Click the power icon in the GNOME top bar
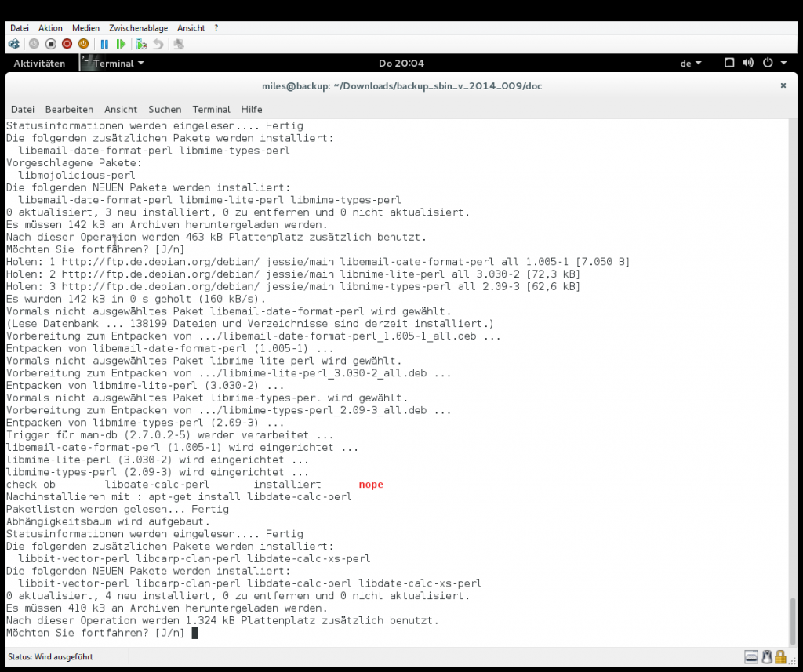Viewport: 803px width, 672px height. [768, 63]
